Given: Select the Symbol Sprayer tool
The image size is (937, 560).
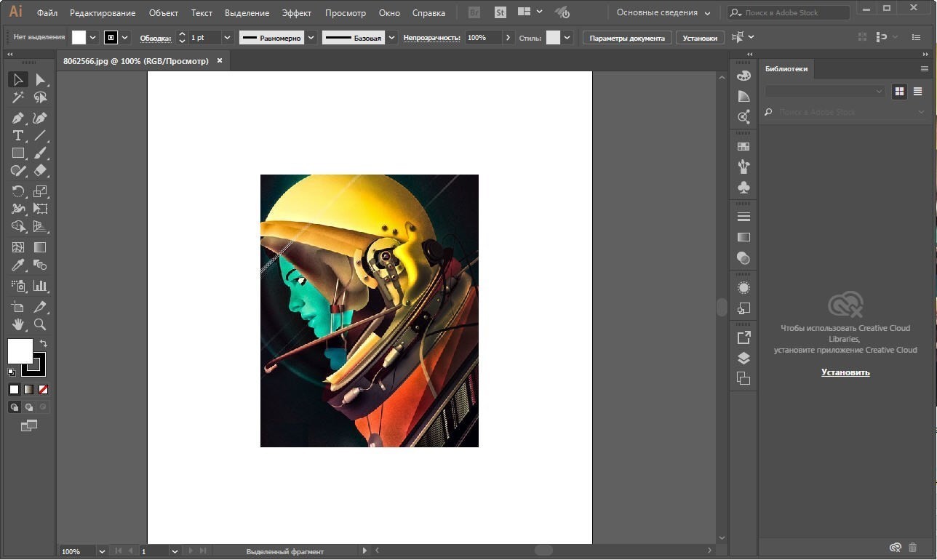Looking at the screenshot, I should click(x=18, y=286).
